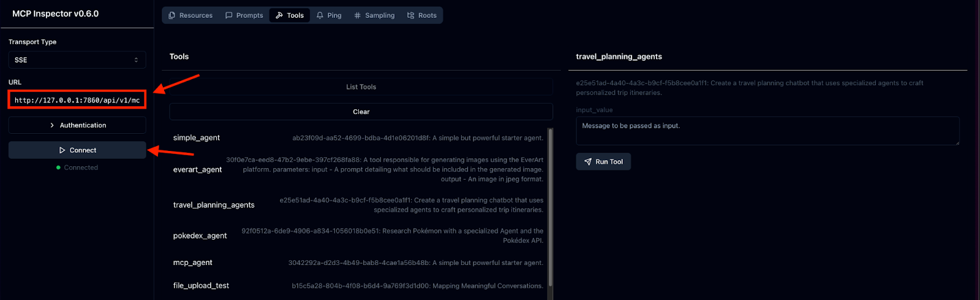Select the Tools tab
Image resolution: width=980 pixels, height=300 pixels.
pyautogui.click(x=290, y=15)
